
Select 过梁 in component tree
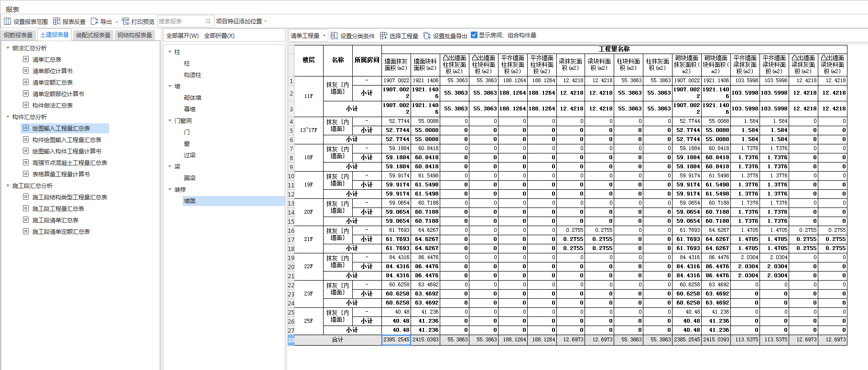click(x=190, y=155)
